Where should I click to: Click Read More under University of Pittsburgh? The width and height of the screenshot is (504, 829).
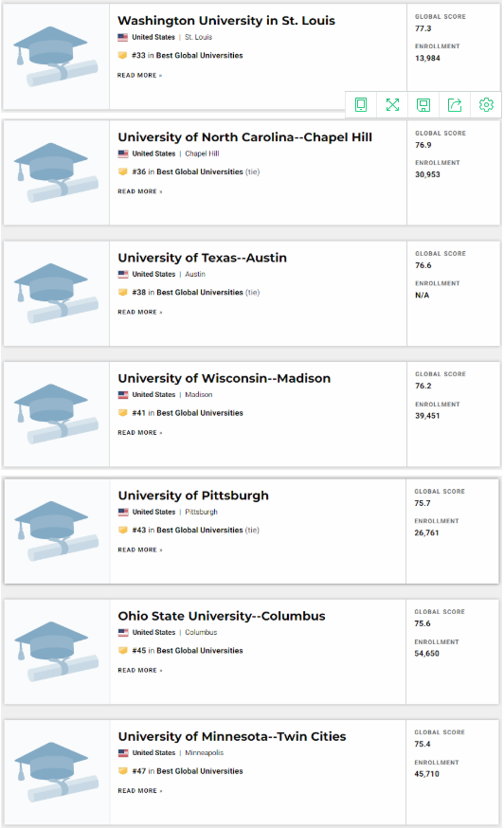click(140, 550)
